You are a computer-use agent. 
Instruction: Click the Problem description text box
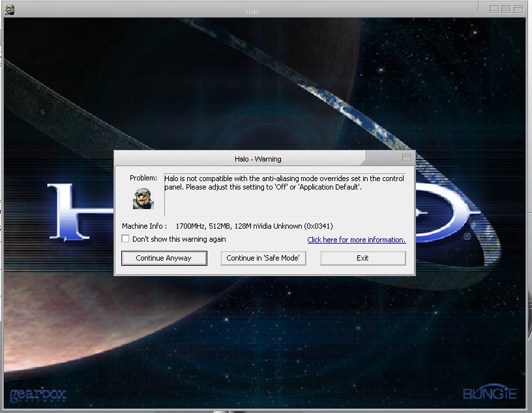pos(285,195)
